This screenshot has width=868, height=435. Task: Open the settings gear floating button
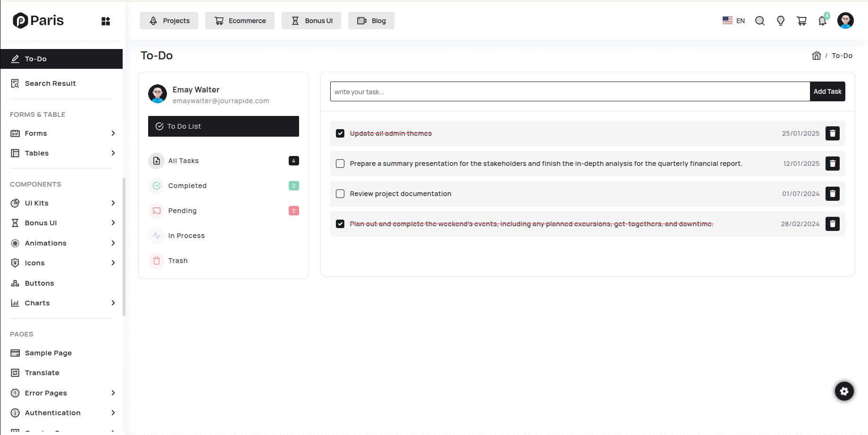point(844,391)
